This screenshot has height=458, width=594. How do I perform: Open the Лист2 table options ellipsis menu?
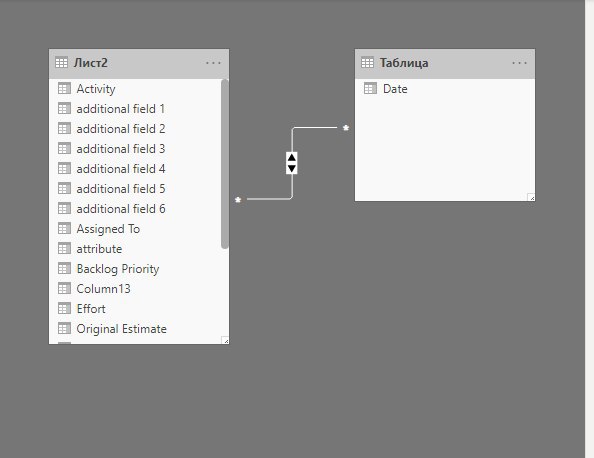coord(213,63)
